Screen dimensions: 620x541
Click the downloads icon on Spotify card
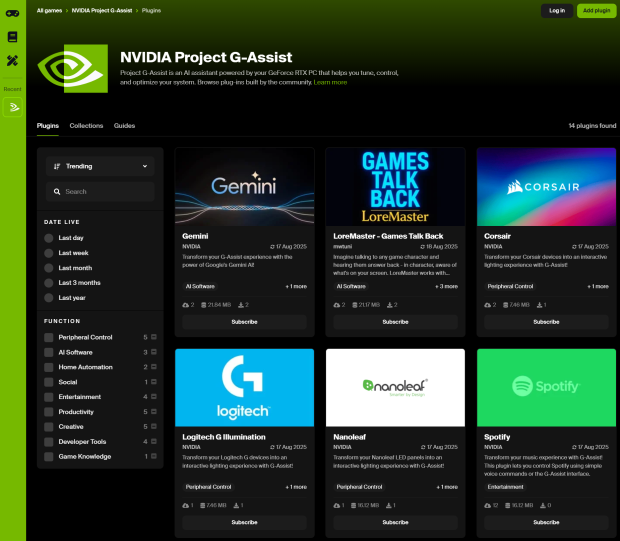[543, 505]
